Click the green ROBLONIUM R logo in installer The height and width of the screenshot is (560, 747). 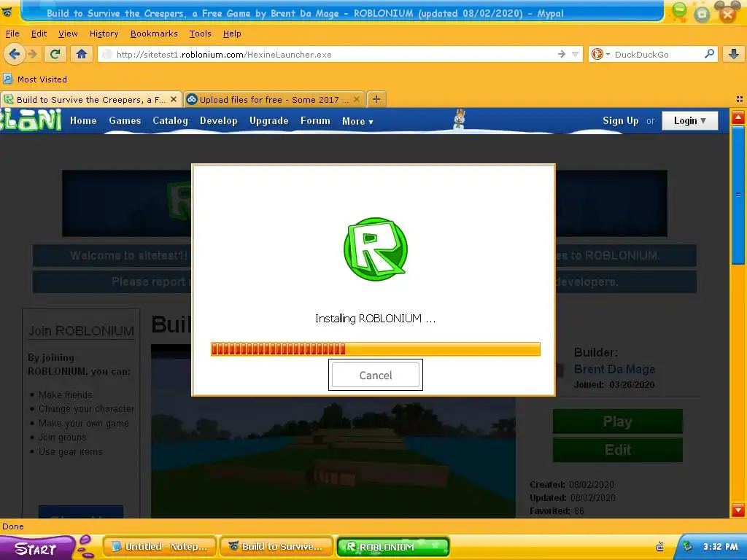[376, 249]
